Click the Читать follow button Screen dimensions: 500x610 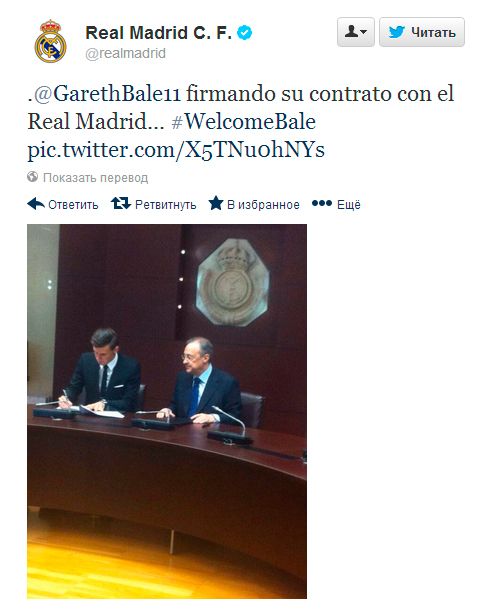(x=422, y=32)
